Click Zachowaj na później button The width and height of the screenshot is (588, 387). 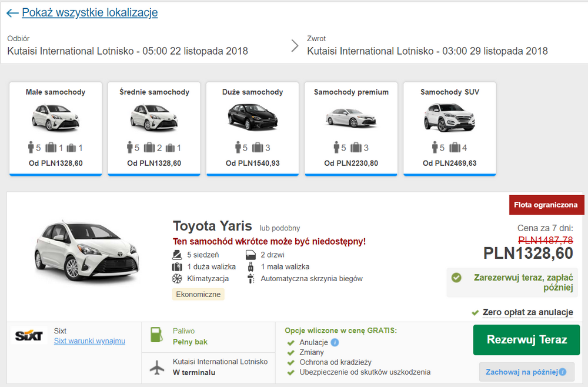526,372
